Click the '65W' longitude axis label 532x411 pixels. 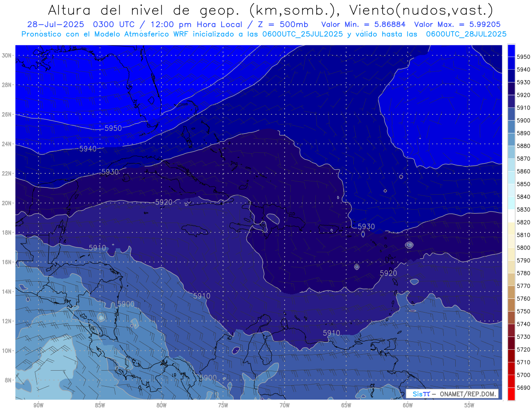(346, 406)
